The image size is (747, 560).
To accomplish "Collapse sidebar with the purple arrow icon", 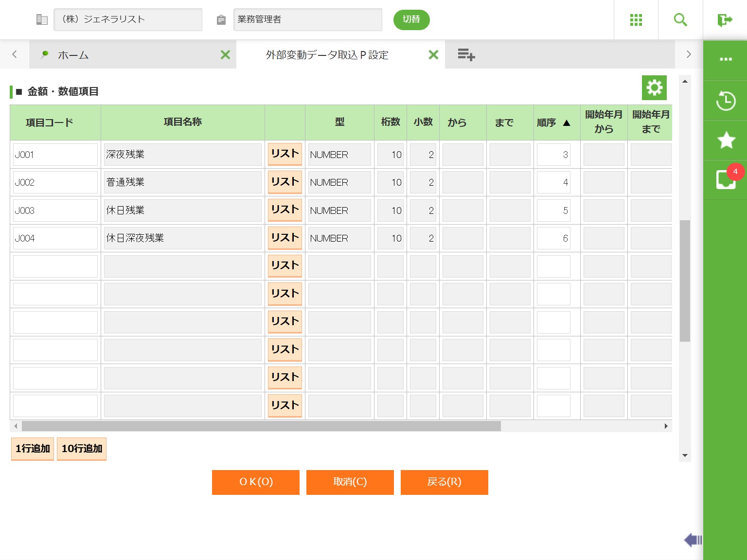I will 693,540.
